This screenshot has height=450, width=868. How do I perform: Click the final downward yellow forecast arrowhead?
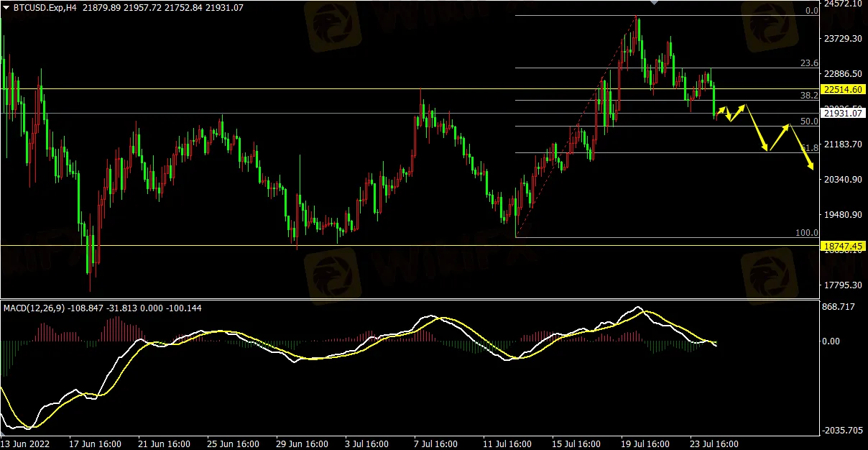(812, 167)
